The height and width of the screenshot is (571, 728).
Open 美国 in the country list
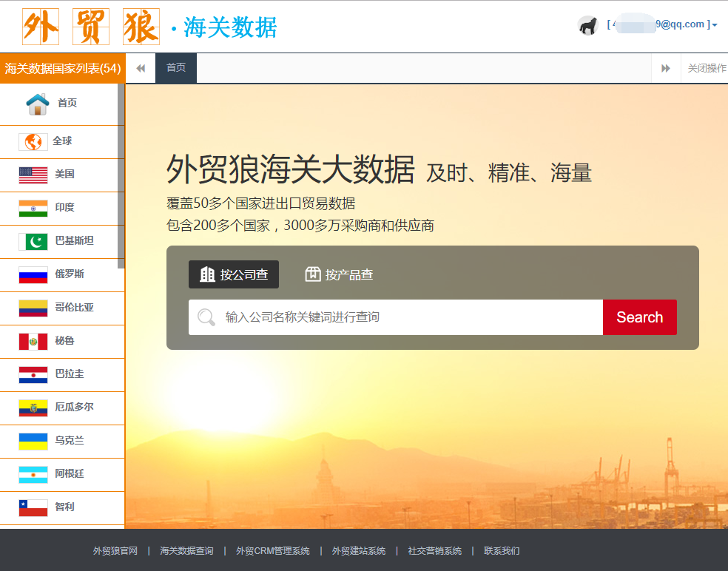[62, 175]
